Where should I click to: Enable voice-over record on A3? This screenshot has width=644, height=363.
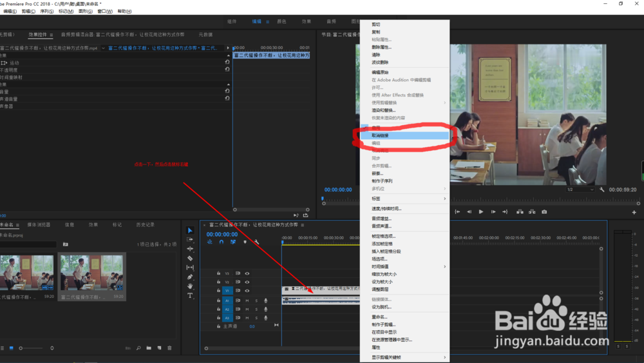(x=266, y=318)
